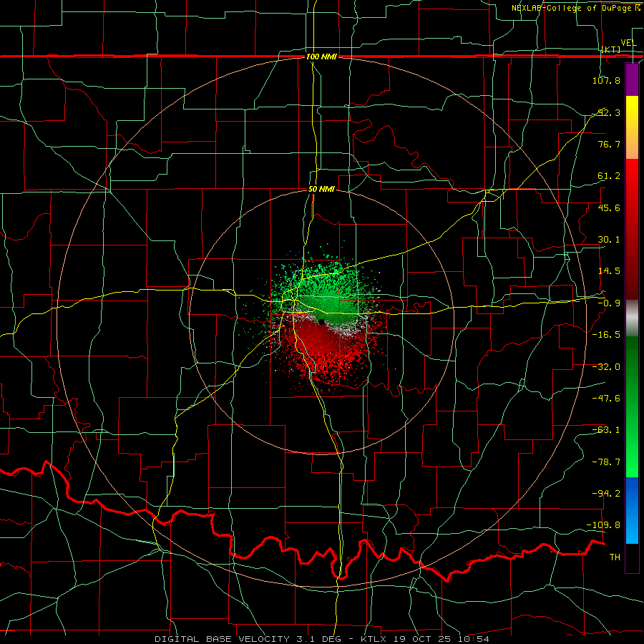This screenshot has width=644, height=644.
Task: Click the 100 NMI range ring label
Action: [x=321, y=57]
